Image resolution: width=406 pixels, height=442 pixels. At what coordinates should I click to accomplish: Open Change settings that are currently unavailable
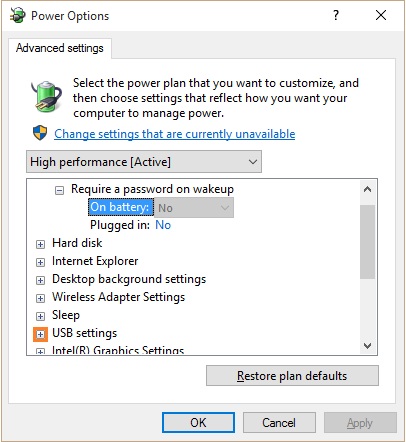click(175, 134)
